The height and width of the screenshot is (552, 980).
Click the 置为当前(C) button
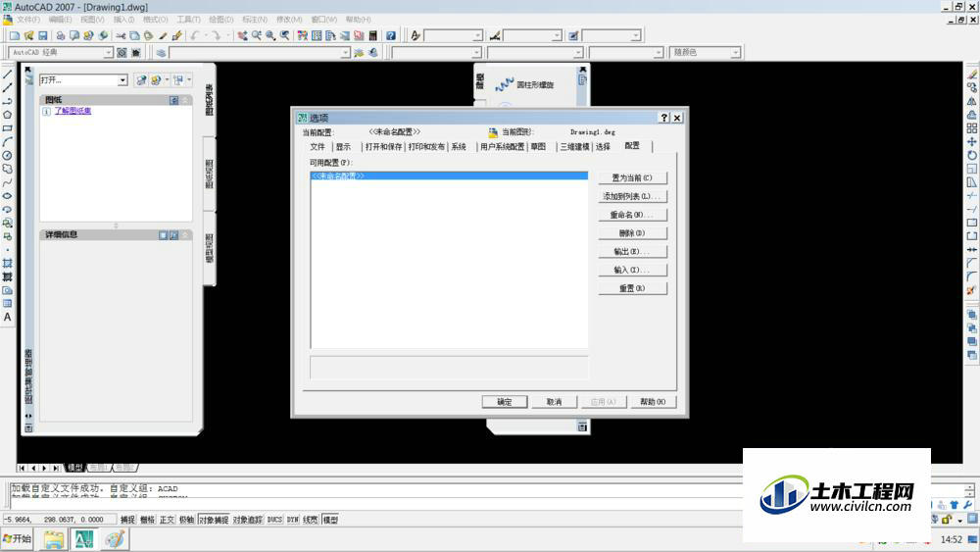[632, 178]
